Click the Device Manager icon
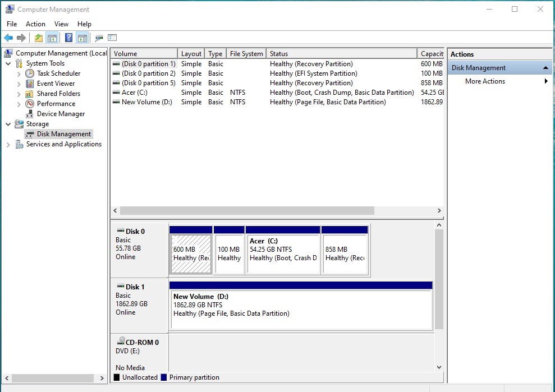This screenshot has width=555, height=392. point(30,114)
